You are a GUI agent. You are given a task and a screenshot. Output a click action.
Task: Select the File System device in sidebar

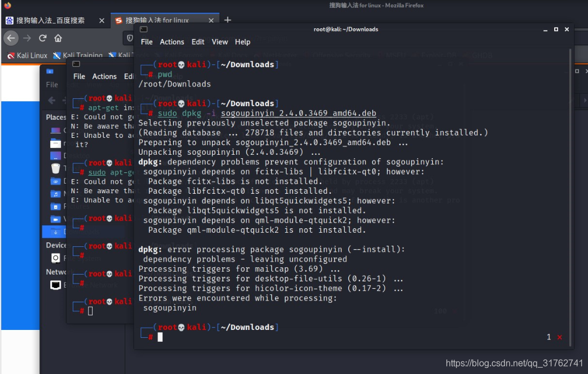pyautogui.click(x=55, y=258)
